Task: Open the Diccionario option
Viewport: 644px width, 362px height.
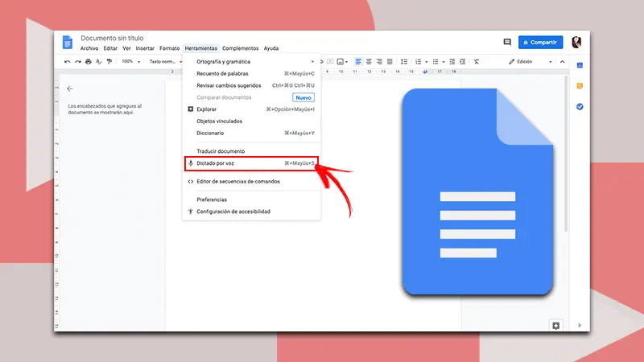Action: (x=251, y=133)
